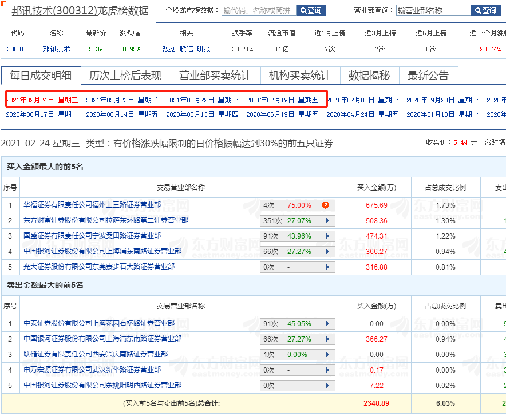506x420 pixels.
Task: Expand arrow for 东方财富证券拉萨东环路第二营业部 row
Action: point(327,221)
